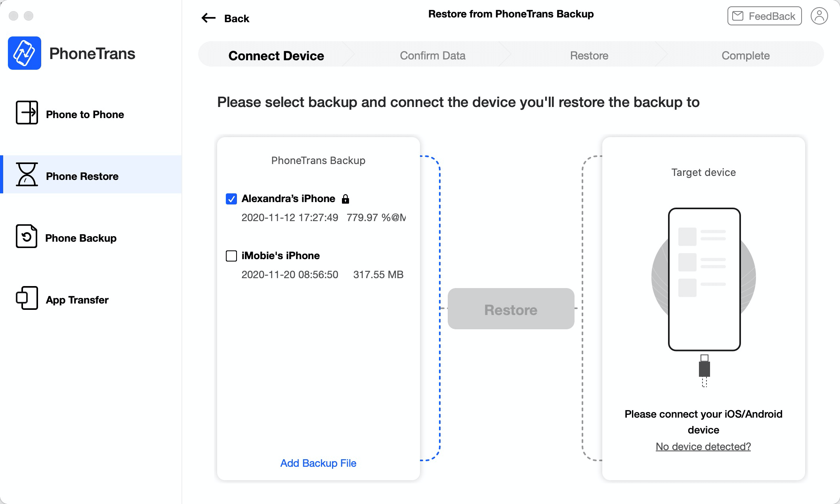Select the Confirm Data step
This screenshot has width=840, height=504.
tap(433, 55)
